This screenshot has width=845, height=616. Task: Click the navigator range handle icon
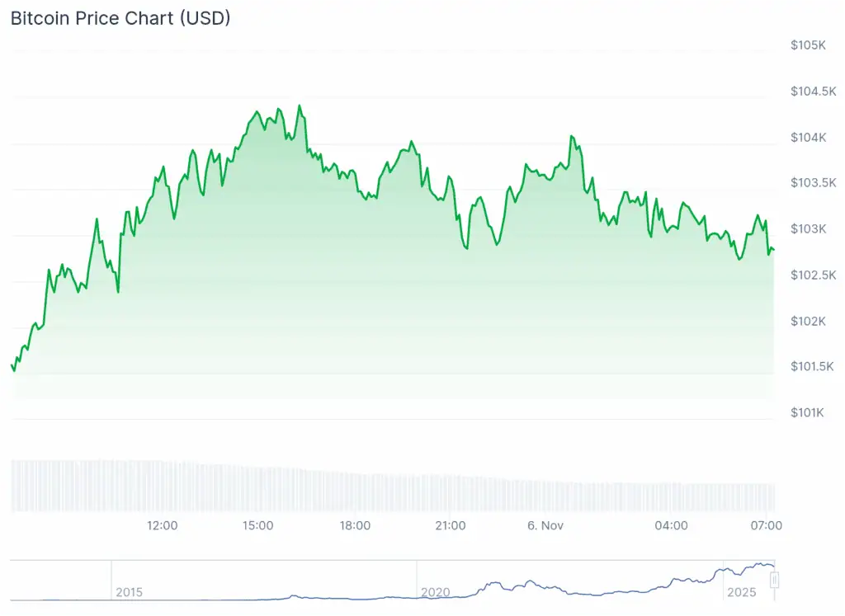774,580
